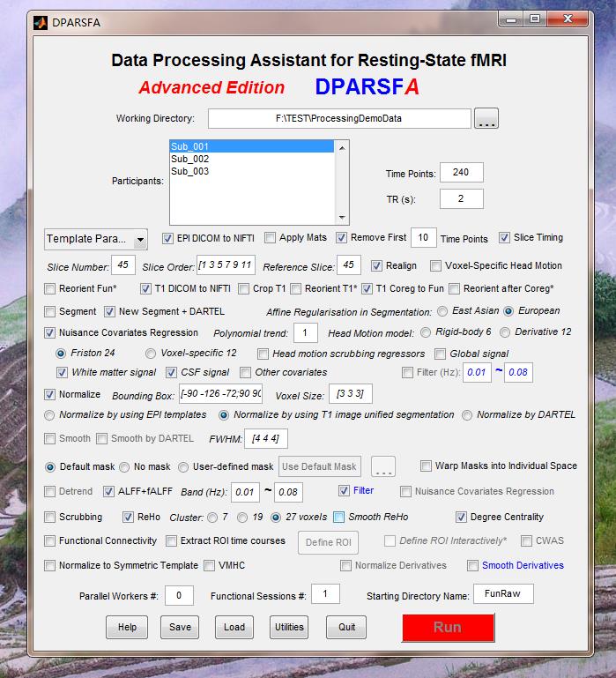This screenshot has height=678, width=616.
Task: Select Sub_003 in Participants list
Action: 251,171
